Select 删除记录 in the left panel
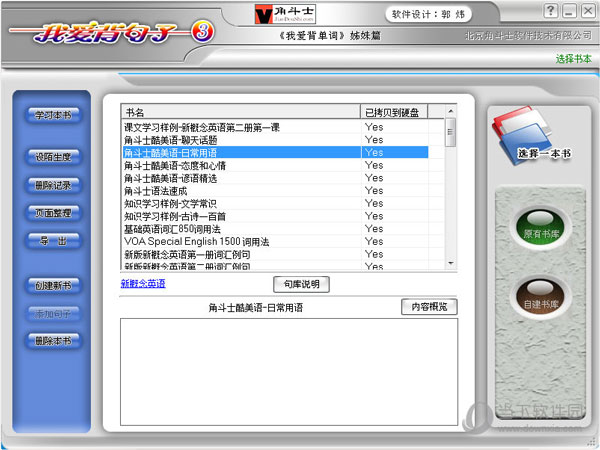The height and width of the screenshot is (450, 600). point(53,185)
